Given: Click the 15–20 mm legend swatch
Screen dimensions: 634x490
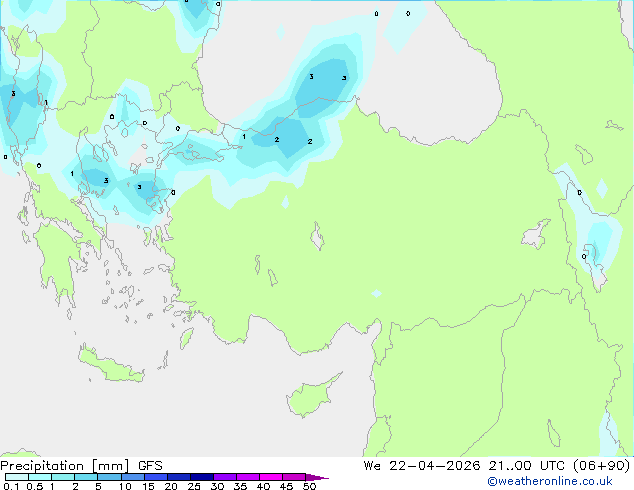Looking at the screenshot, I should [155, 477].
